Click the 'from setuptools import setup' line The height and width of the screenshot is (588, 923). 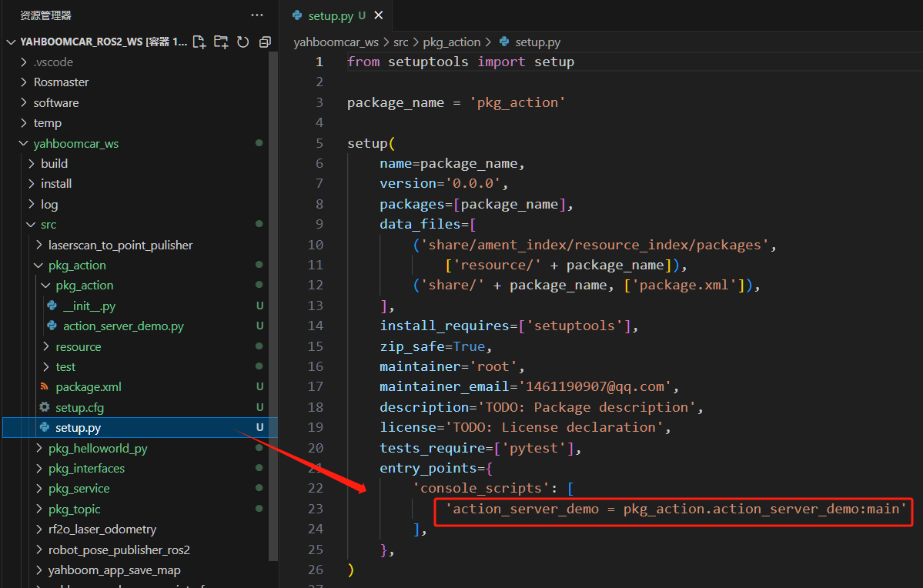coord(460,62)
